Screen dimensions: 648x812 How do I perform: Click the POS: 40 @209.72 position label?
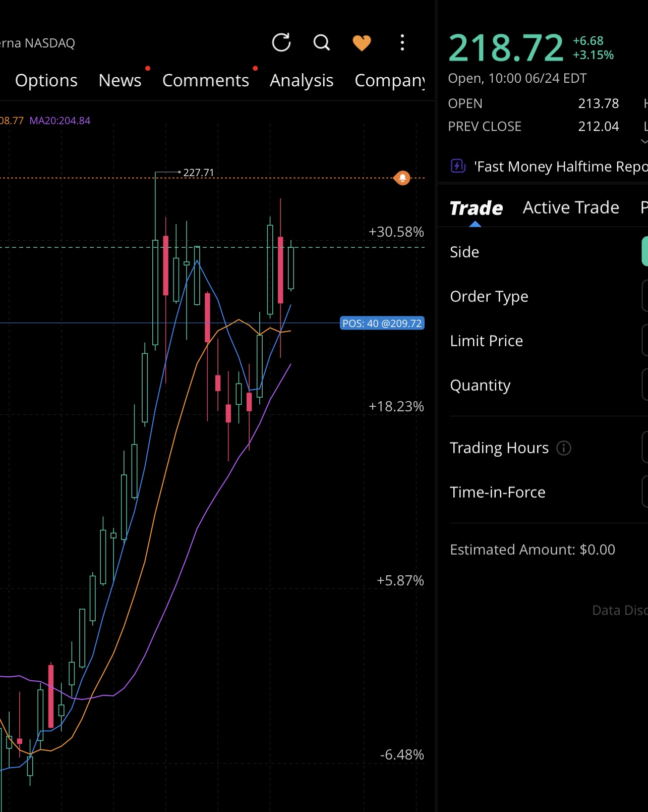click(x=382, y=323)
